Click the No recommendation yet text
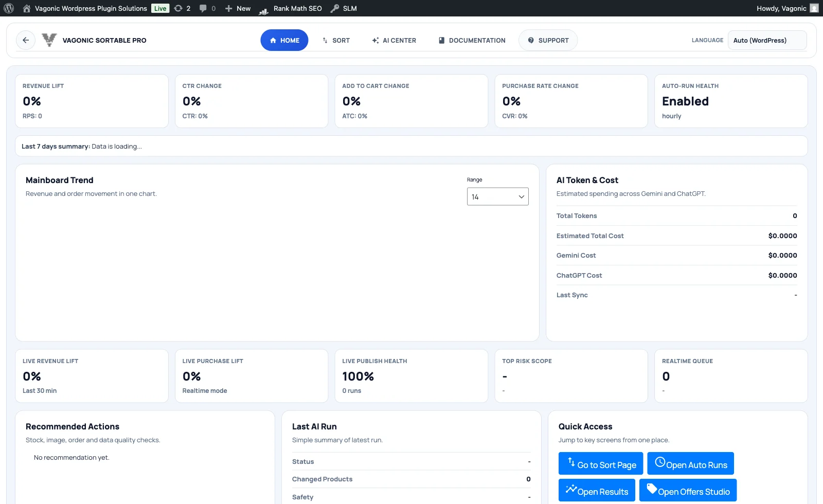Viewport: 823px width, 504px height. pos(71,458)
